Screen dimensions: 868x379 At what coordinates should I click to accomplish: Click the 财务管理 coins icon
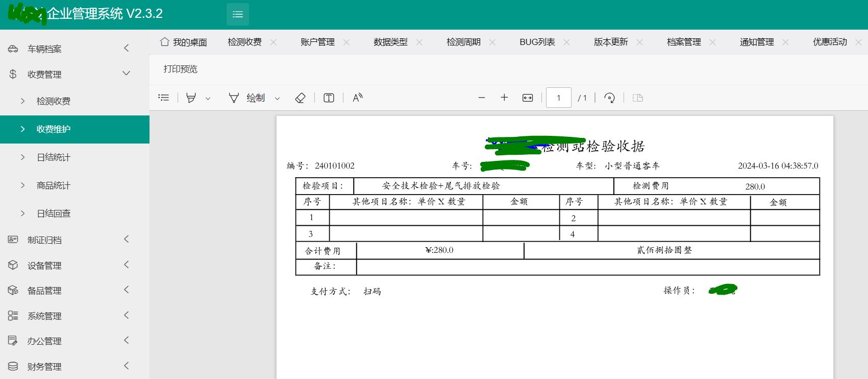[x=13, y=366]
